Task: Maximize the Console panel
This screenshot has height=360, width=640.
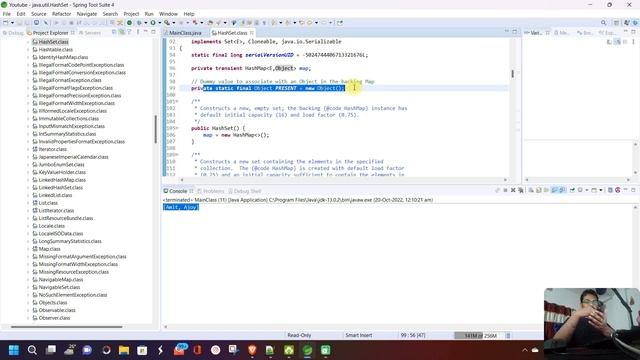Action: pyautogui.click(x=633, y=190)
